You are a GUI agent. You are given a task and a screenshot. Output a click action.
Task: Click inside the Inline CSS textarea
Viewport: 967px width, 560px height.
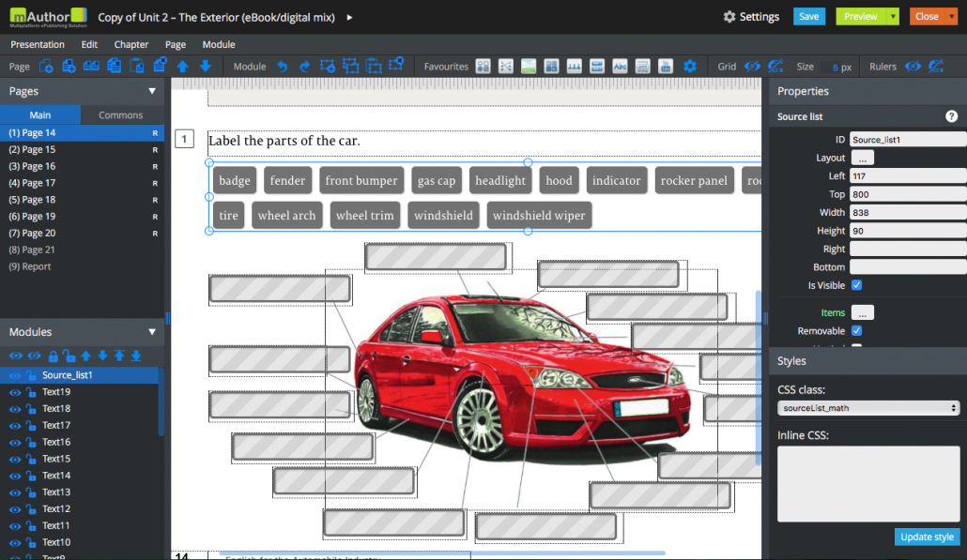click(x=868, y=484)
